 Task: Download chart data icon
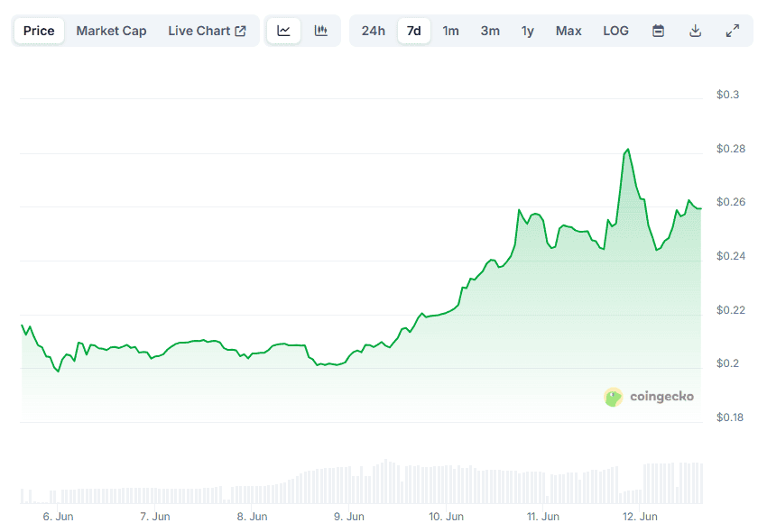pyautogui.click(x=695, y=31)
